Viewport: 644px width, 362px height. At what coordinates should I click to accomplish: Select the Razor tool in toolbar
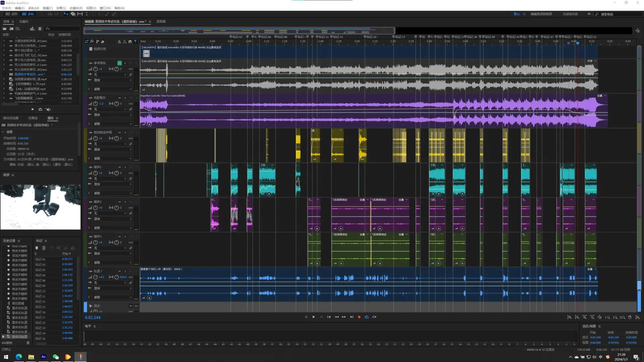point(73,14)
